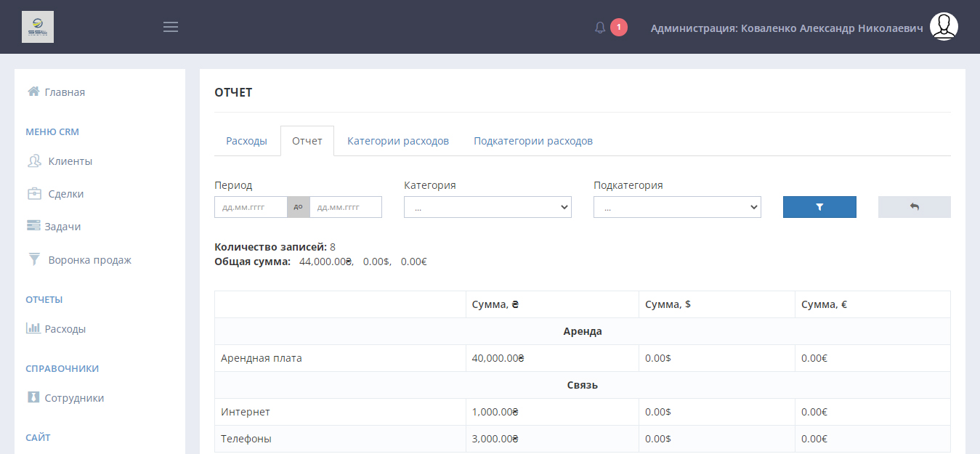Viewport: 980px width, 454px height.
Task: Click the period end date field
Action: [346, 207]
